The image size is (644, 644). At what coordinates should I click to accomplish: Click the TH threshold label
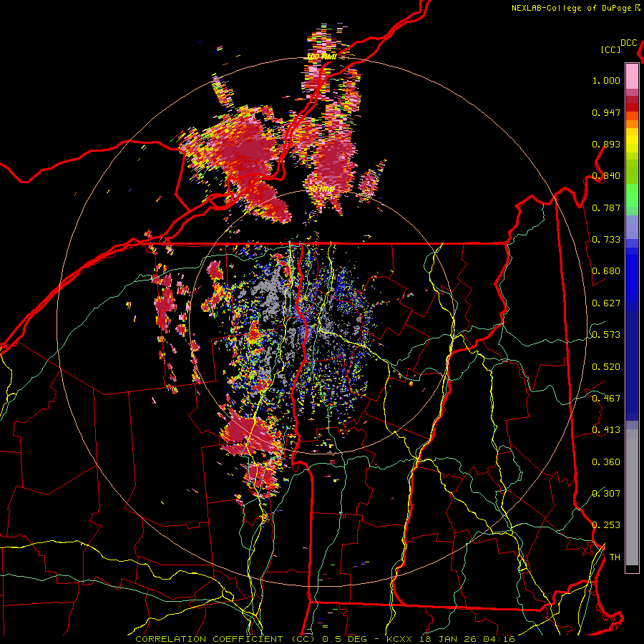pos(615,557)
